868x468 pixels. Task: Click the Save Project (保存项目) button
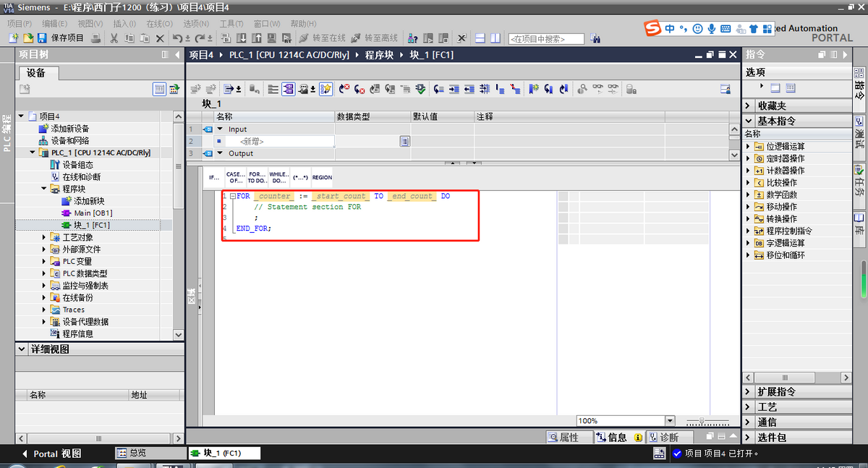(x=61, y=38)
